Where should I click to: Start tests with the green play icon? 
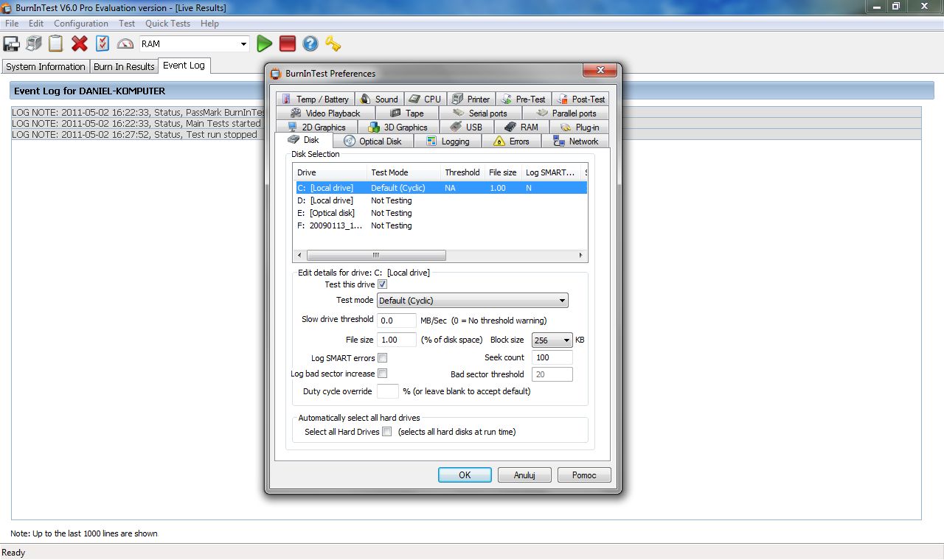coord(264,43)
